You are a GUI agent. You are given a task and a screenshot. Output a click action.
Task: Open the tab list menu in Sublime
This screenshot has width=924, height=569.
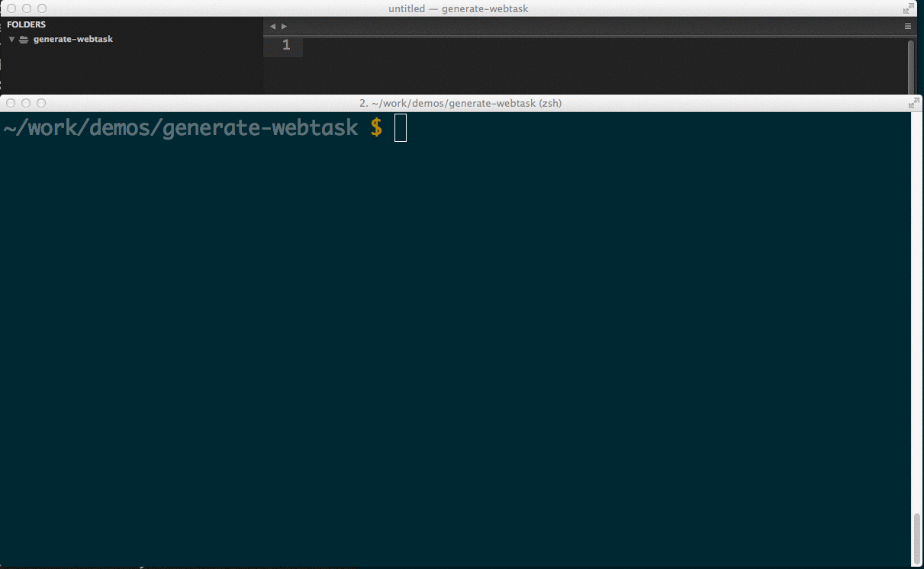click(x=908, y=26)
